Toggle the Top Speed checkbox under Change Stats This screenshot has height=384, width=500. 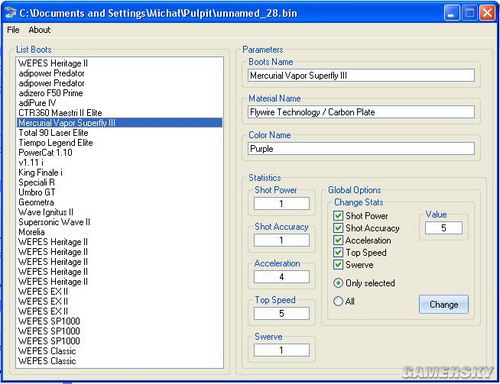click(338, 253)
